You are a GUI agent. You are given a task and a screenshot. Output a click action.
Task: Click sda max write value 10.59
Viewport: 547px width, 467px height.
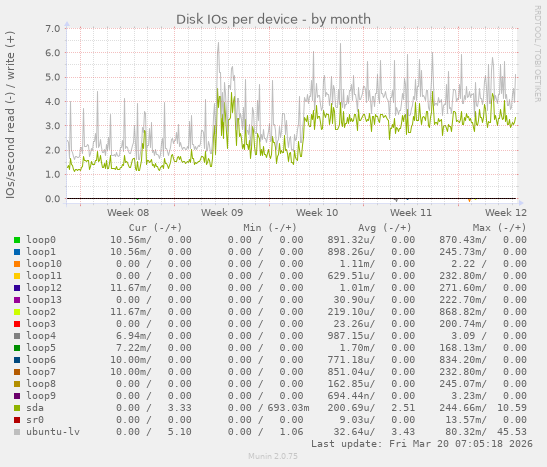512,408
